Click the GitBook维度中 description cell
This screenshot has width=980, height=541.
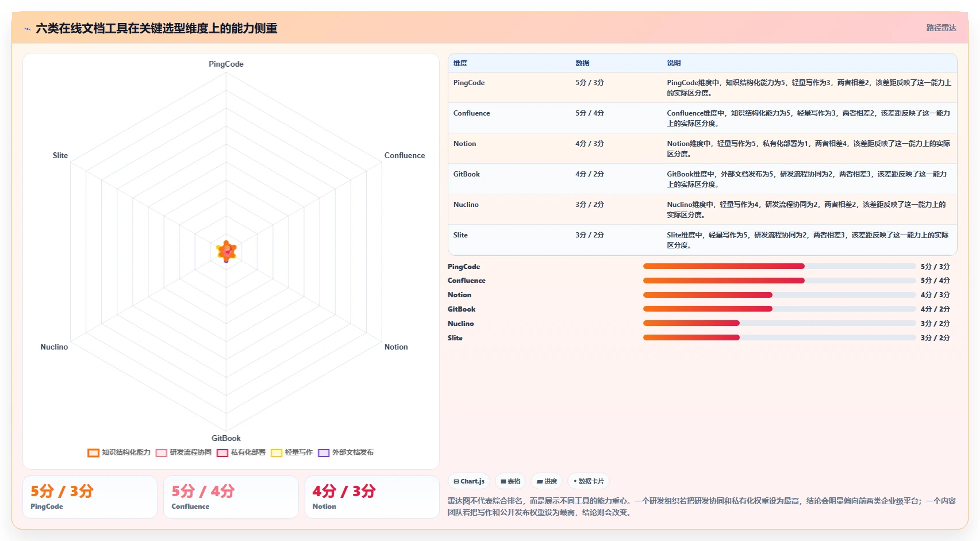point(809,179)
